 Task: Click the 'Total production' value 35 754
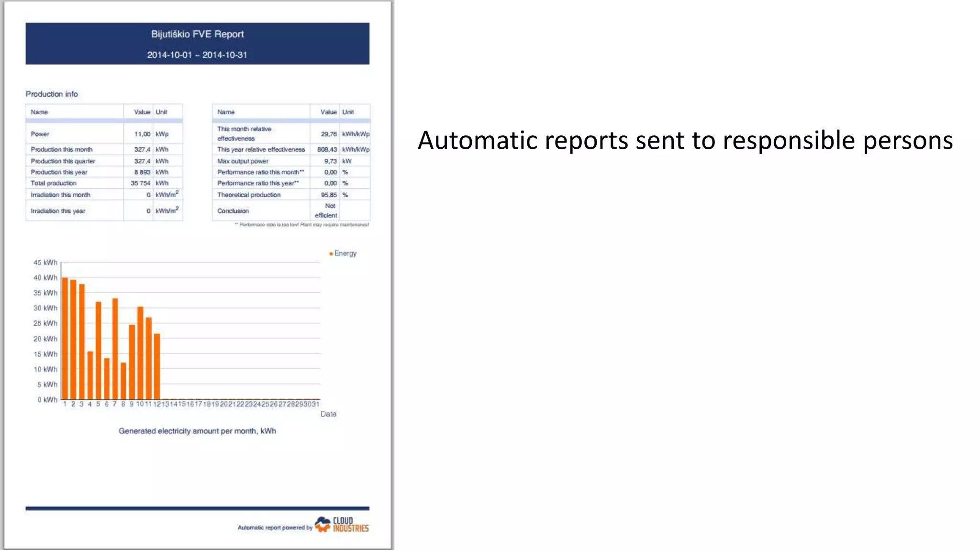[141, 183]
